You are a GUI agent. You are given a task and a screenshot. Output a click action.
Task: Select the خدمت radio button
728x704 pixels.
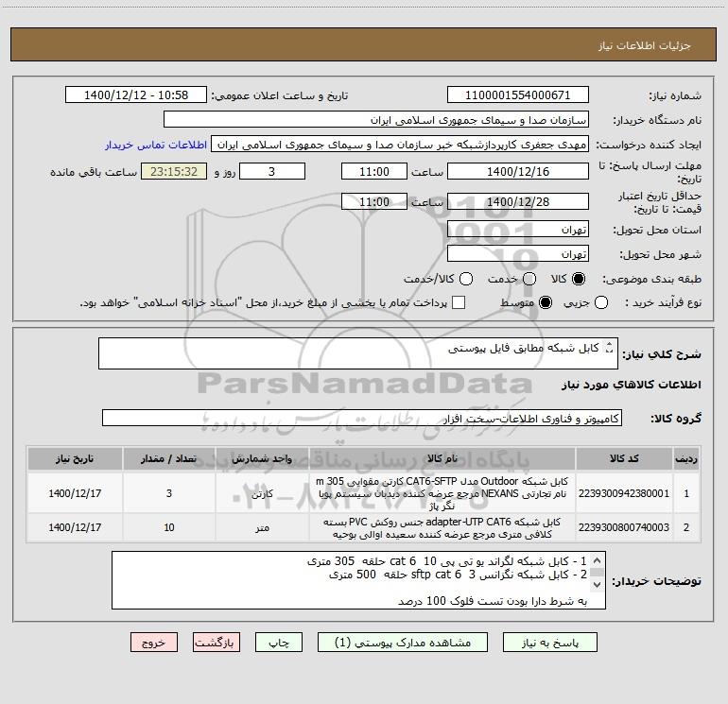(x=529, y=279)
